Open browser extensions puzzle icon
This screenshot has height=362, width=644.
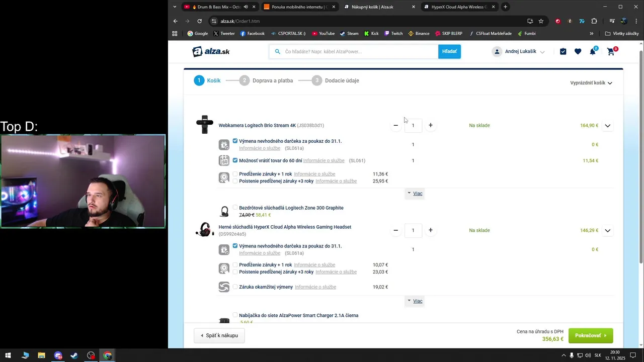[594, 21]
